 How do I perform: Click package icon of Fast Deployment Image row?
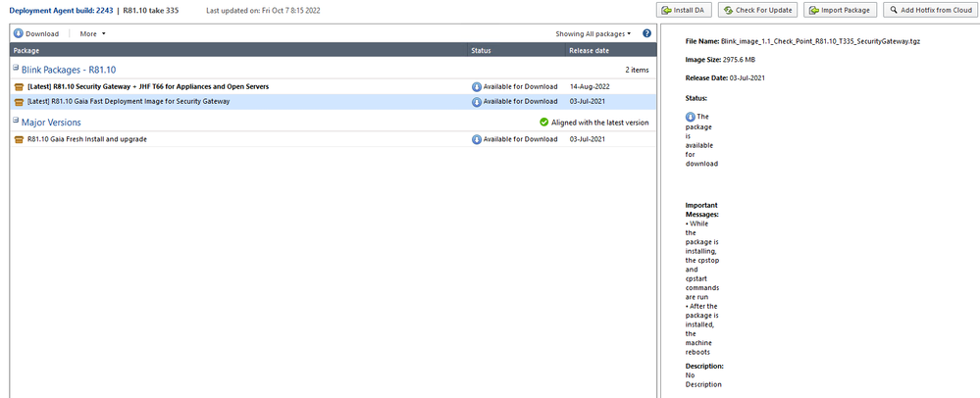pyautogui.click(x=19, y=102)
